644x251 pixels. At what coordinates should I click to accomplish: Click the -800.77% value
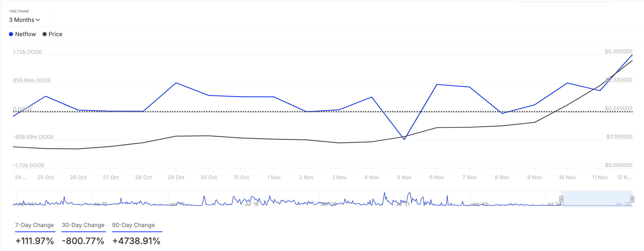click(83, 241)
